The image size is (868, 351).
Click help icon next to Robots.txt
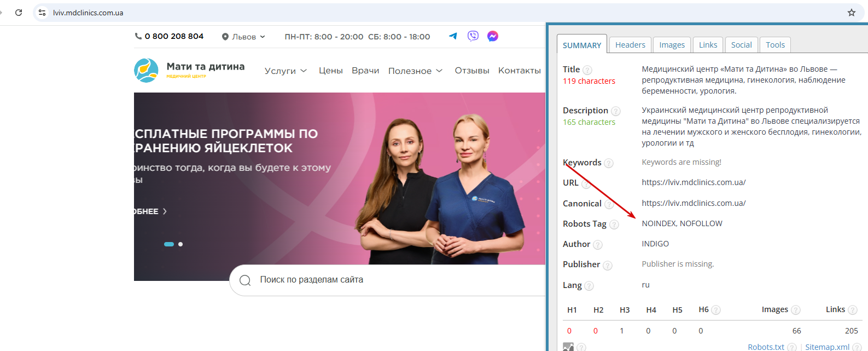(792, 347)
